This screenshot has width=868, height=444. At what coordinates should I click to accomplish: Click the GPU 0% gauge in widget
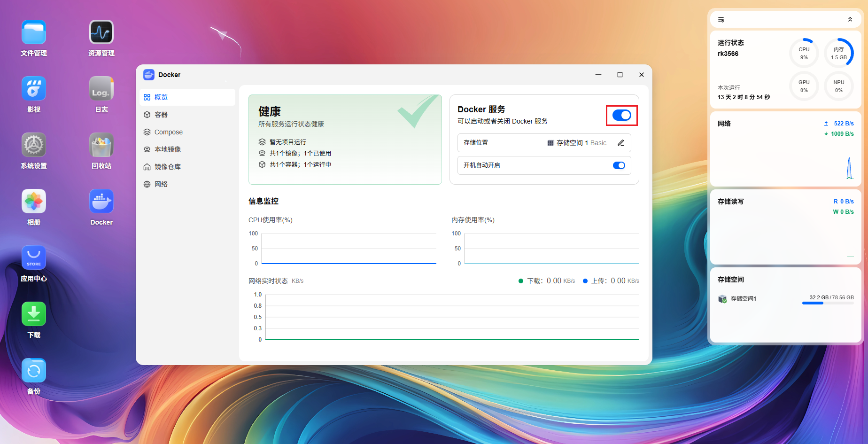click(x=804, y=86)
